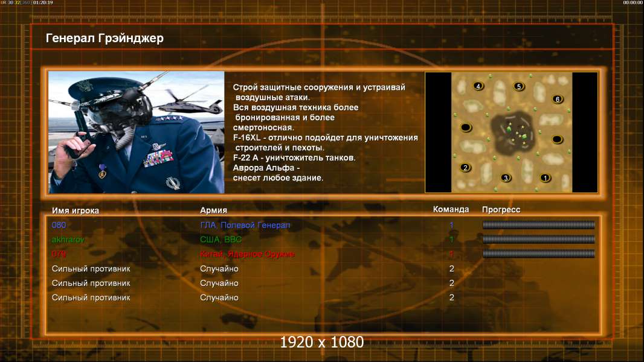Click unnumbered black marker on minimap left edge

(466, 127)
